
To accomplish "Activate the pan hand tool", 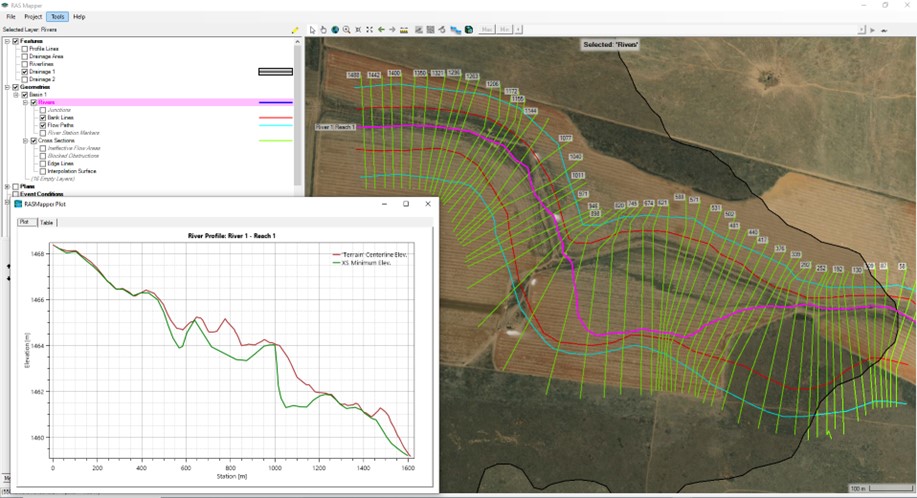I will [x=323, y=30].
